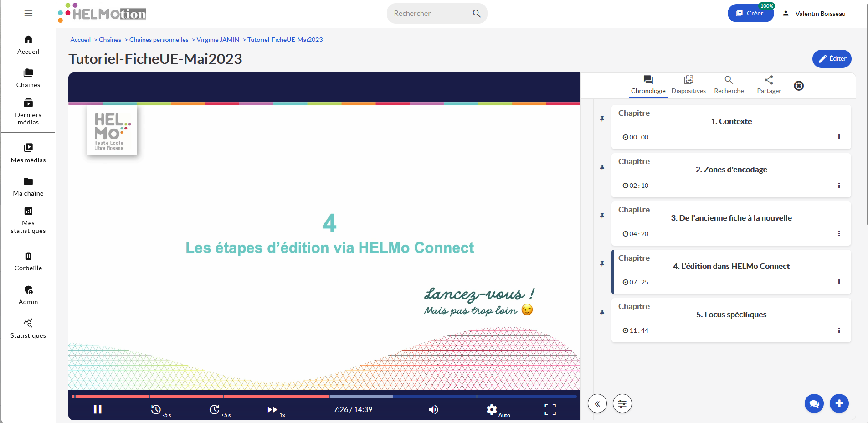The width and height of the screenshot is (868, 423).
Task: Rewind the video 5 seconds
Action: 160,410
